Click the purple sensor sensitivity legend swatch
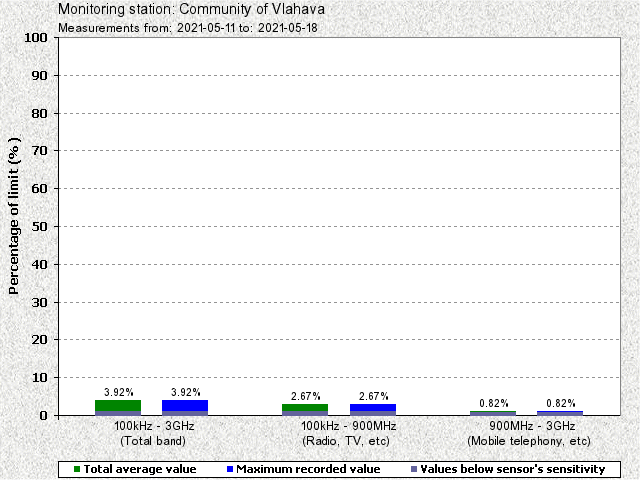The image size is (640, 480). pos(414,469)
